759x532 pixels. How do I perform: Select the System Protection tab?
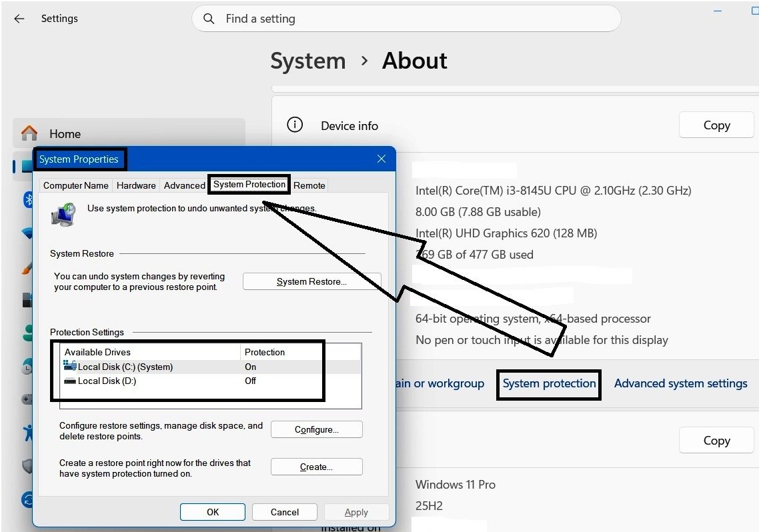[x=249, y=184]
